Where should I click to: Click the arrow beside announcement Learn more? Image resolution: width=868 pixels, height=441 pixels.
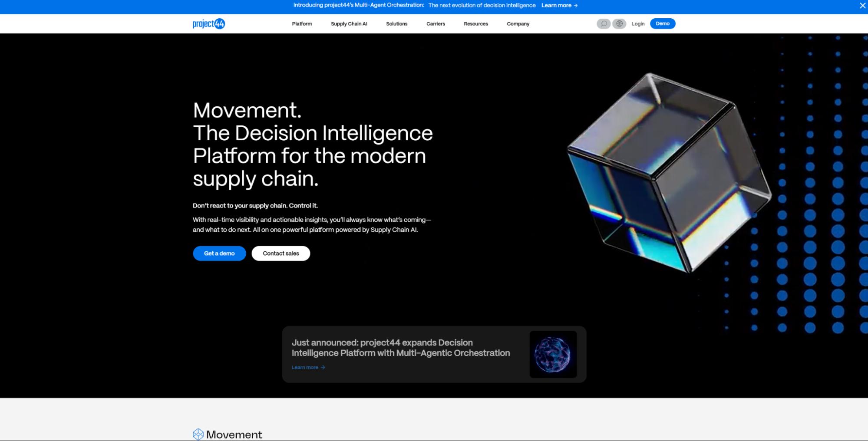pyautogui.click(x=323, y=367)
